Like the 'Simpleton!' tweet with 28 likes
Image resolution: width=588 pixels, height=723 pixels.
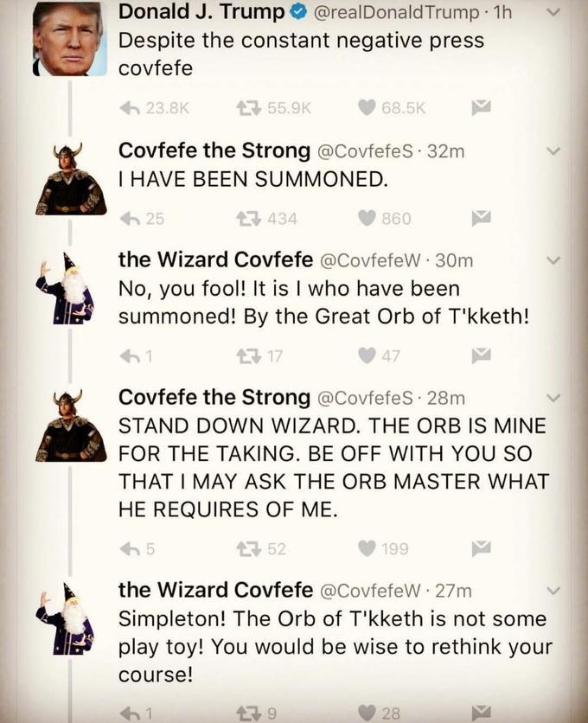pos(367,713)
